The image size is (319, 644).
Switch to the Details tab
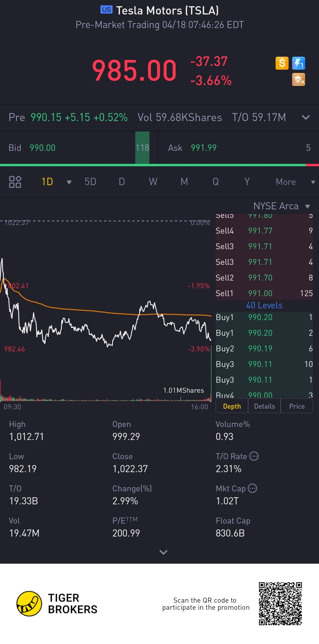[x=264, y=406]
